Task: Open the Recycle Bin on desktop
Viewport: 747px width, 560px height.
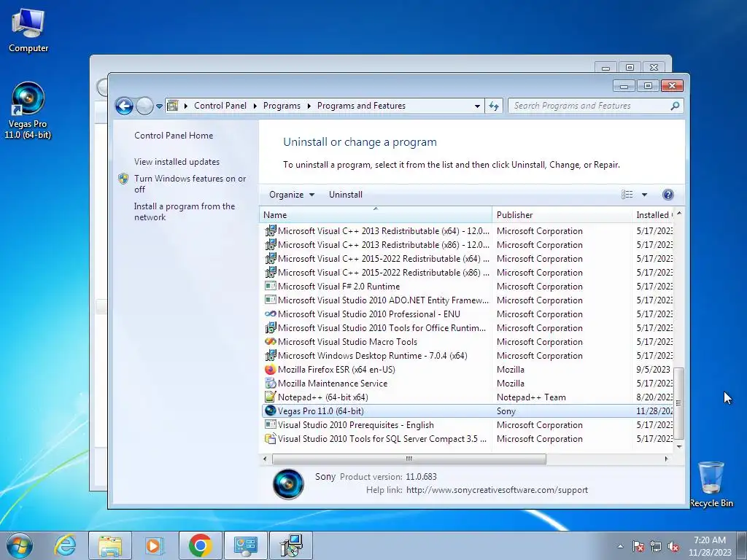Action: click(711, 484)
